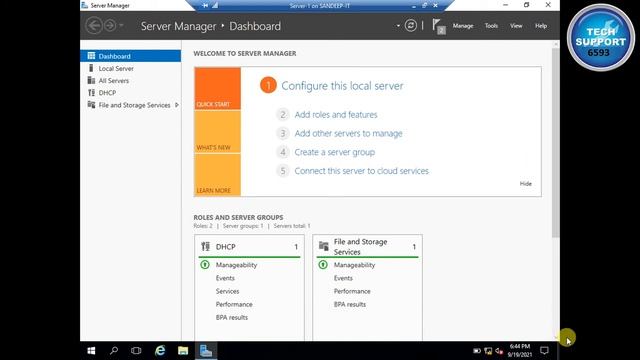Viewport: 640px width, 360px height.
Task: Open the dropdown arrow beside refresh icon
Action: (x=398, y=26)
